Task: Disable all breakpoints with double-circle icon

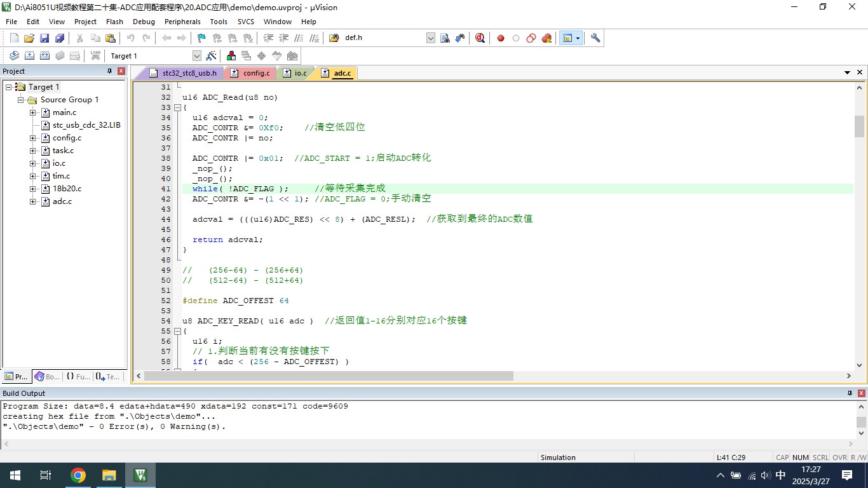Action: [531, 38]
